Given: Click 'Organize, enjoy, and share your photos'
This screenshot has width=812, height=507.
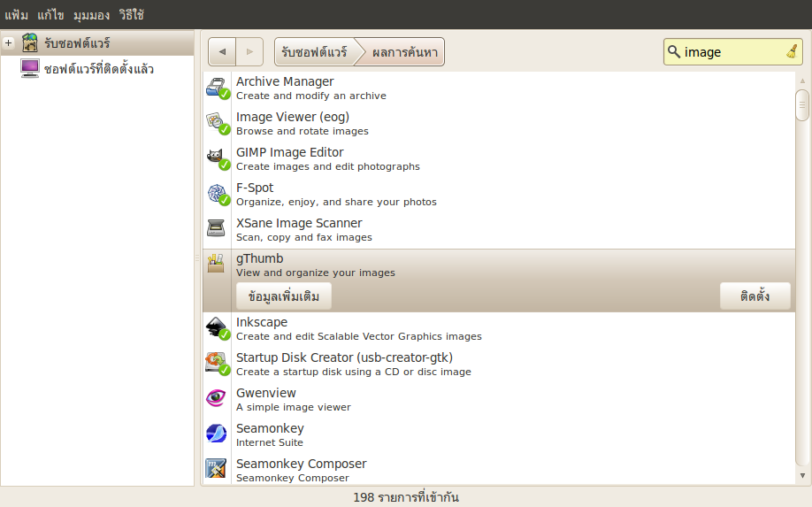Looking at the screenshot, I should (336, 202).
